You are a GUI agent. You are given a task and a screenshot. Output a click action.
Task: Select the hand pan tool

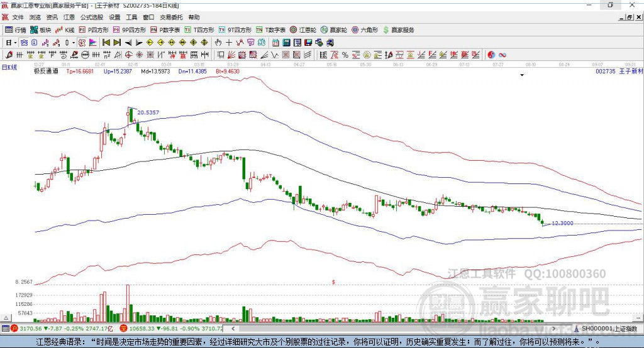[218, 43]
